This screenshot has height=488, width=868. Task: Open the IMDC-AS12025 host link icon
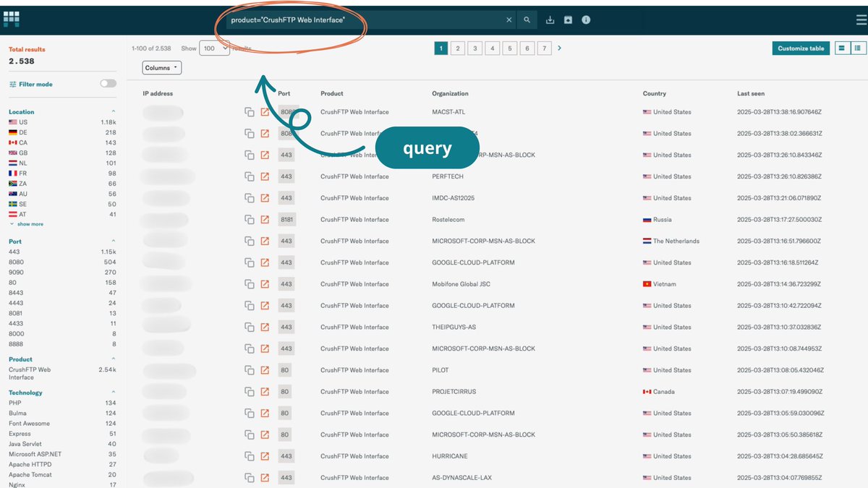coord(265,198)
